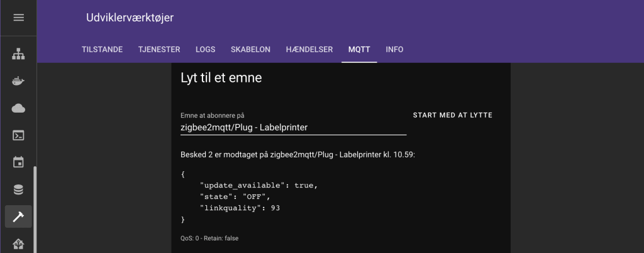Switch to the INFO tab
This screenshot has width=644, height=253.
coord(394,50)
